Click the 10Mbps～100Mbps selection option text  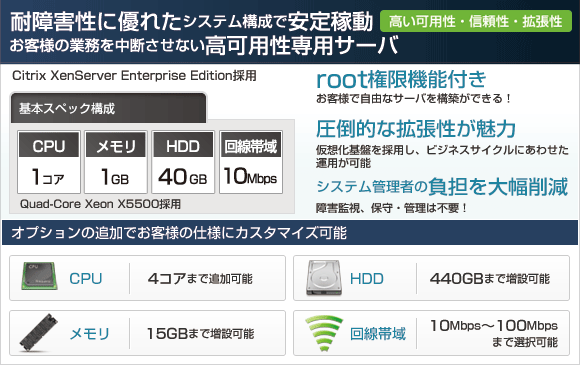(494, 334)
